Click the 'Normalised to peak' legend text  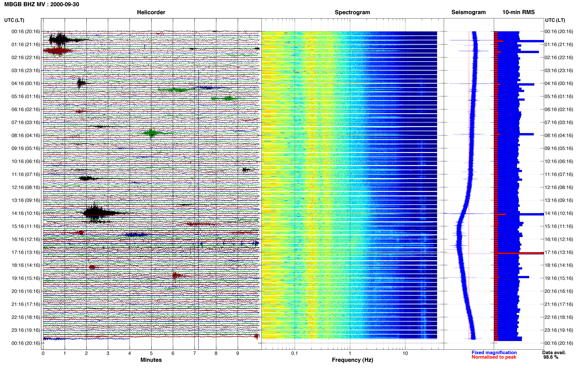(x=494, y=357)
